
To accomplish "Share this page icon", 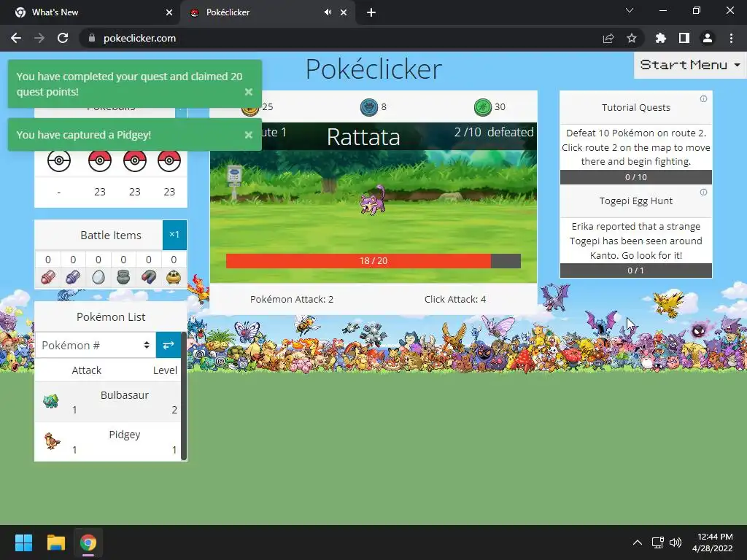I will [608, 38].
